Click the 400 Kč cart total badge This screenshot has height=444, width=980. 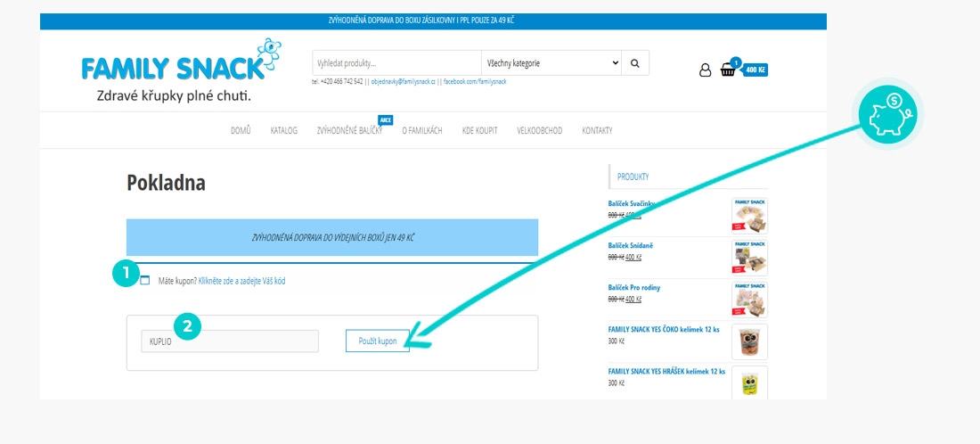[755, 70]
